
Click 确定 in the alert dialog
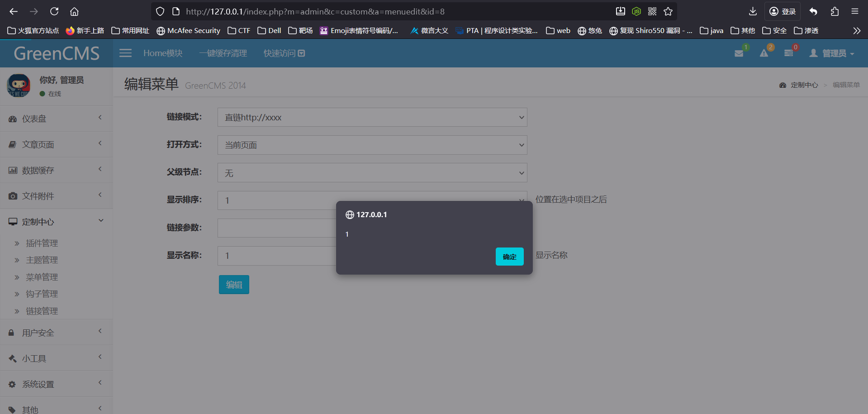tap(509, 257)
